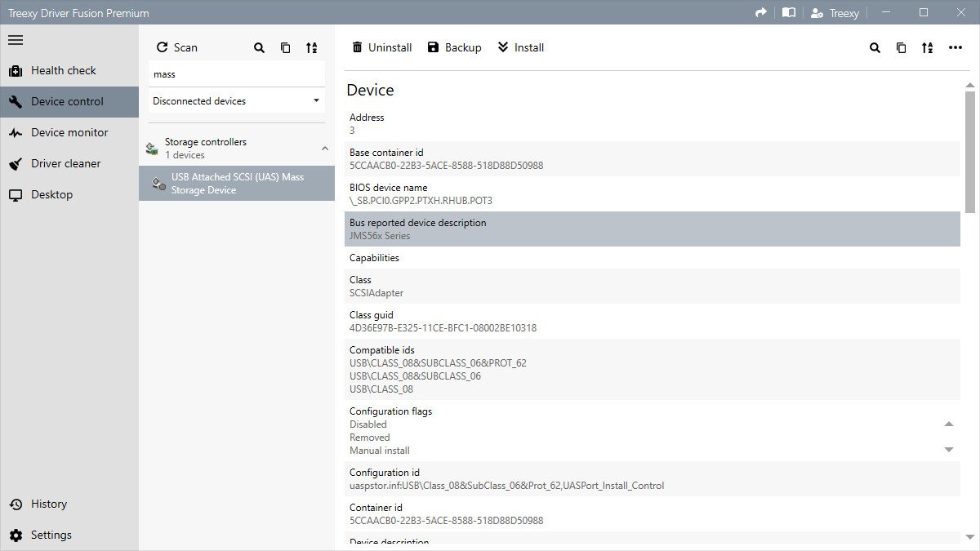980x551 pixels.
Task: Uninstall the selected device
Action: pyautogui.click(x=381, y=47)
